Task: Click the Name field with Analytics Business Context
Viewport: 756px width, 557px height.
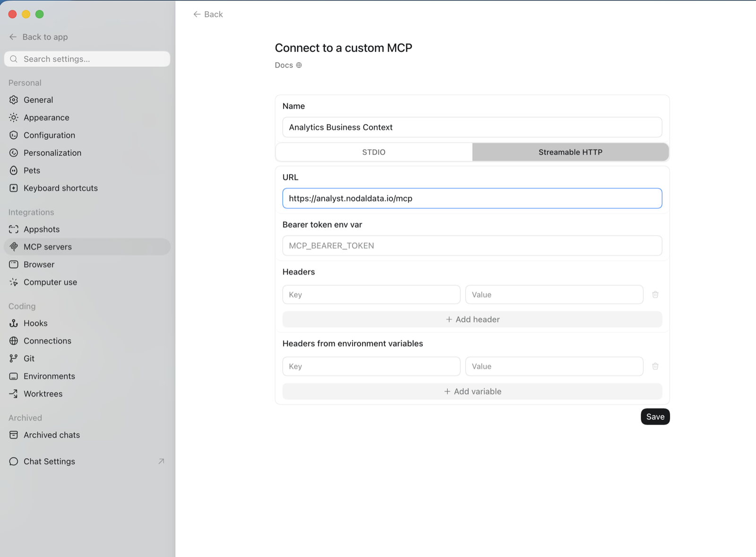Action: point(472,127)
